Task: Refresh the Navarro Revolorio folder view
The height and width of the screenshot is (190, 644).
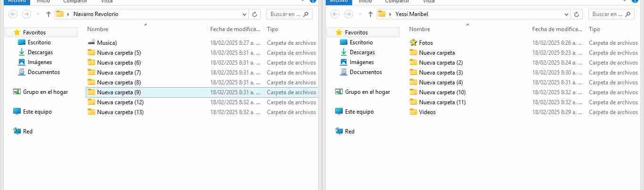Action: click(x=255, y=14)
